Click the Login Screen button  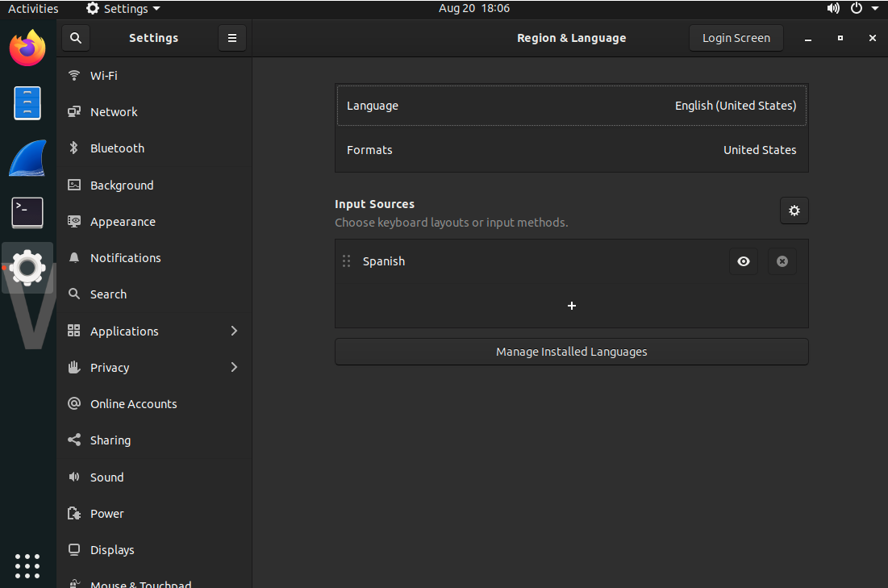click(x=736, y=38)
